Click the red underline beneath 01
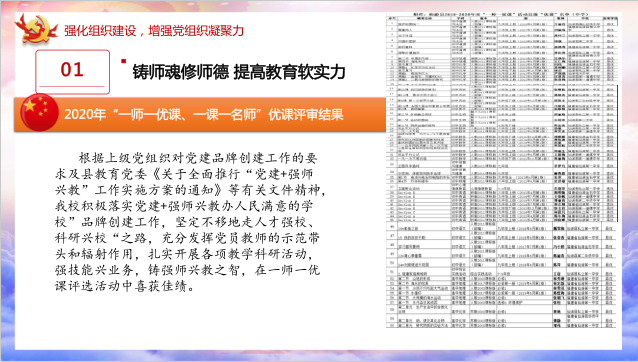The height and width of the screenshot is (362, 638). pos(72,86)
